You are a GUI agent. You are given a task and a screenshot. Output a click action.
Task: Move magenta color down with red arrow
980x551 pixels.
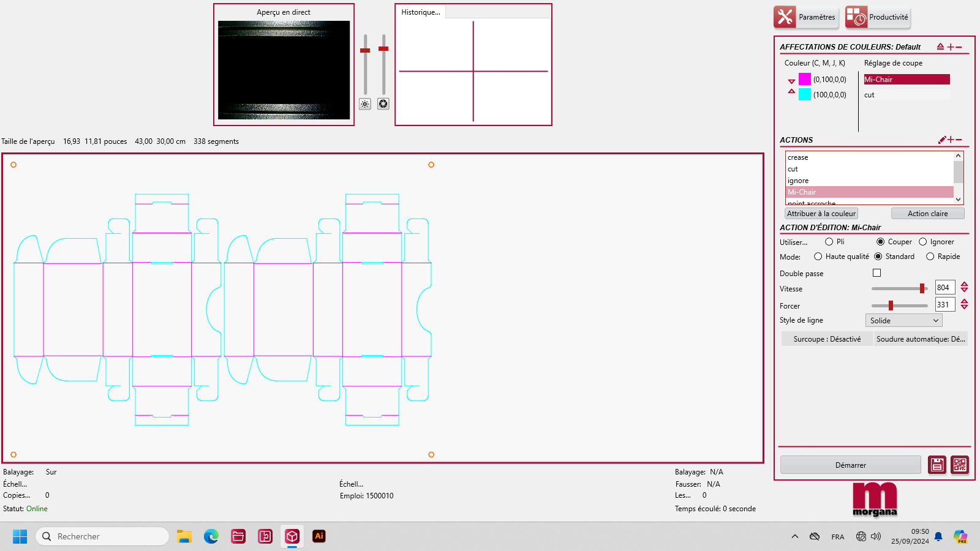point(791,81)
